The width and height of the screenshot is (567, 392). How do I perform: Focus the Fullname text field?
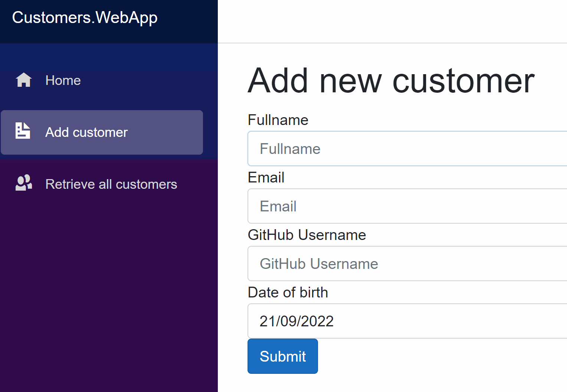point(407,149)
